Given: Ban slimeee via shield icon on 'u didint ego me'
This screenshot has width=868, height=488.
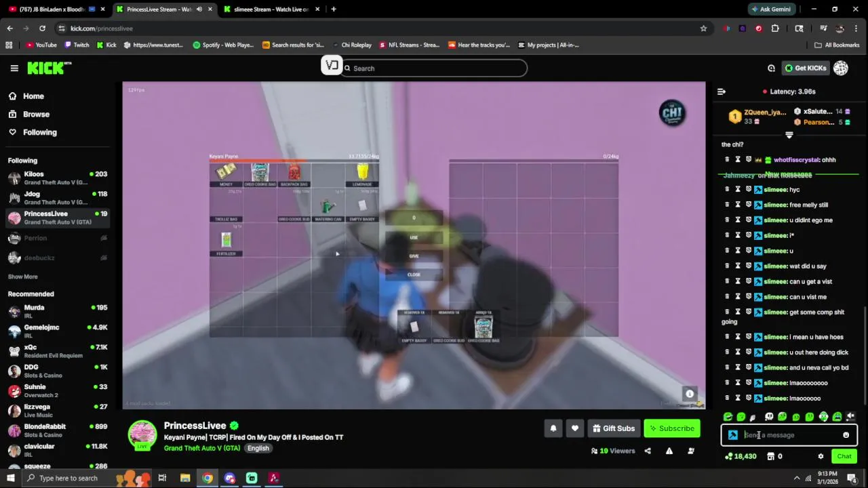Looking at the screenshot, I should coord(749,220).
